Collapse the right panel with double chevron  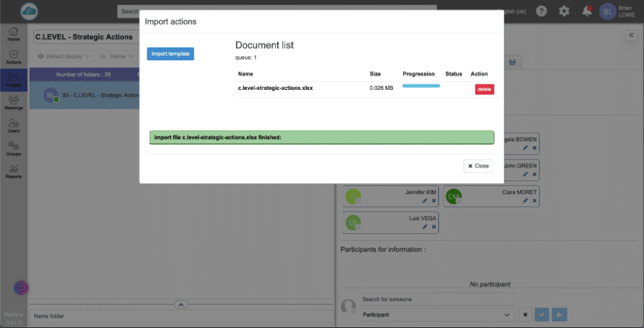point(631,36)
